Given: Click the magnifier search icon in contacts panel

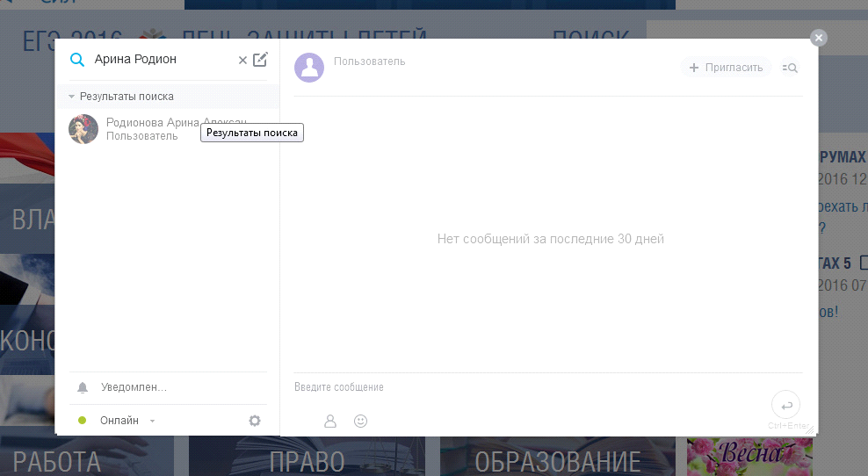Looking at the screenshot, I should pos(77,60).
